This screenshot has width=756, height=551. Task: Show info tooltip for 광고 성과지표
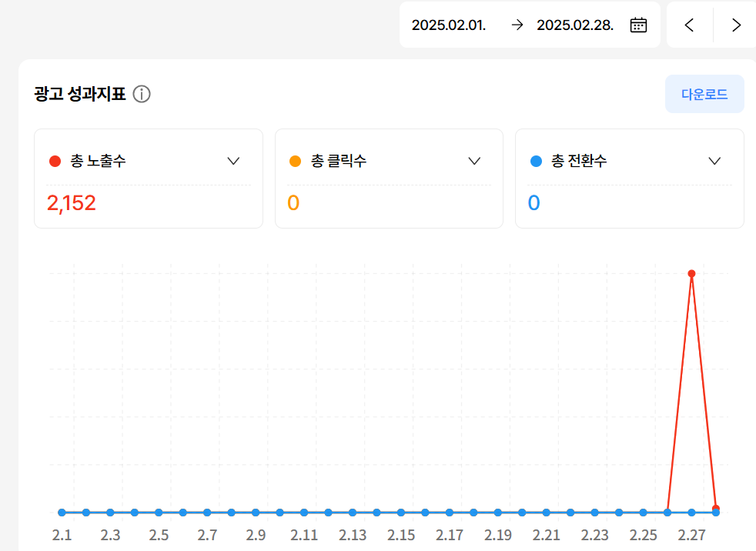[142, 94]
